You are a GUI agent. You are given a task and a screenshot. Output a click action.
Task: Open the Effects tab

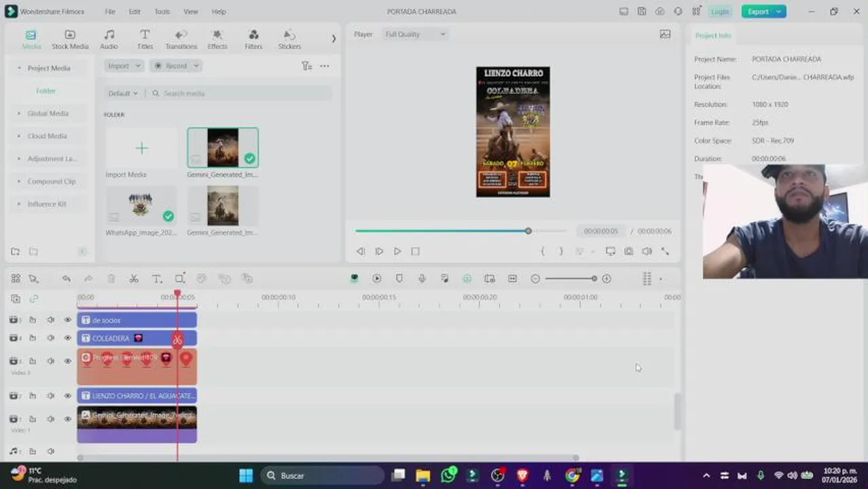click(x=217, y=39)
